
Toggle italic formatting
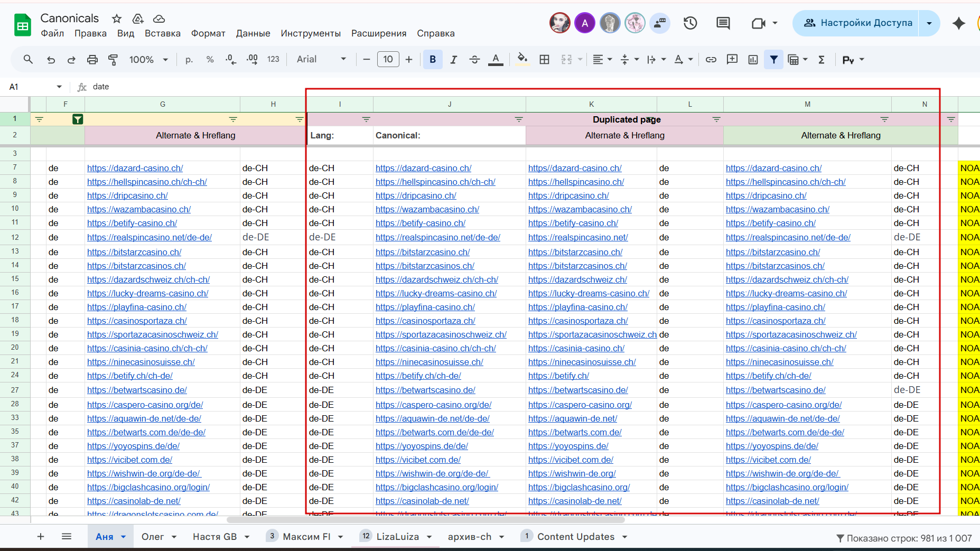point(453,60)
